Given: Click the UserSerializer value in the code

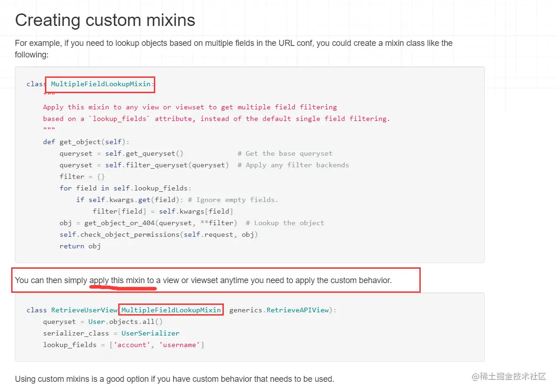Looking at the screenshot, I should [150, 333].
